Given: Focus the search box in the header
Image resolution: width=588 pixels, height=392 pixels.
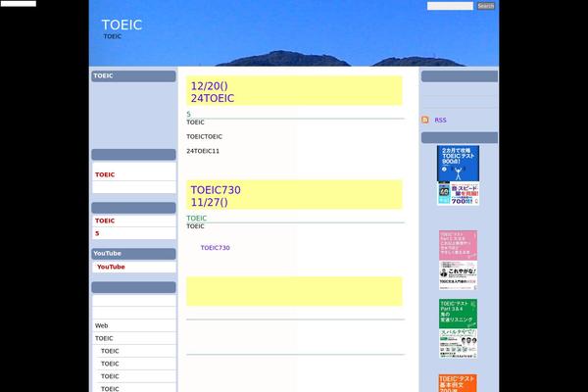Looking at the screenshot, I should click(450, 6).
